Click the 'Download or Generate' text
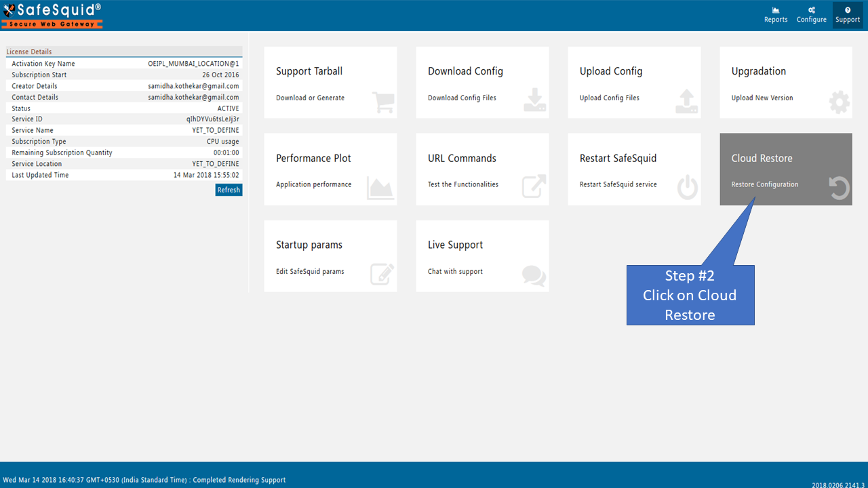This screenshot has width=868, height=488. [x=310, y=98]
